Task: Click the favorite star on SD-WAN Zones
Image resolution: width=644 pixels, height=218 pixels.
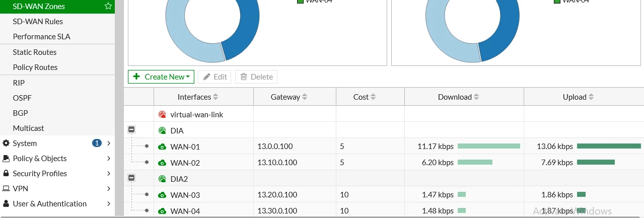Action: pyautogui.click(x=108, y=7)
